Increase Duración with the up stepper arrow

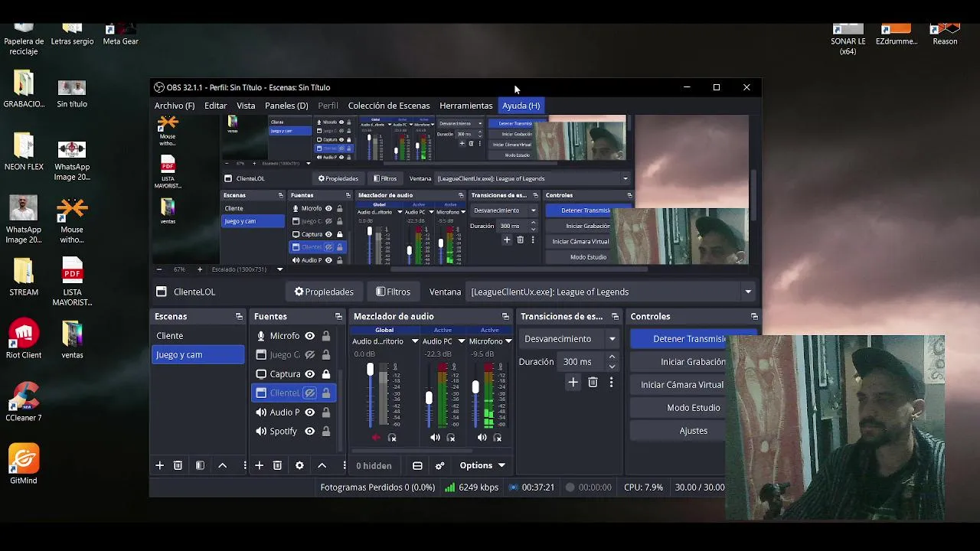pos(612,357)
